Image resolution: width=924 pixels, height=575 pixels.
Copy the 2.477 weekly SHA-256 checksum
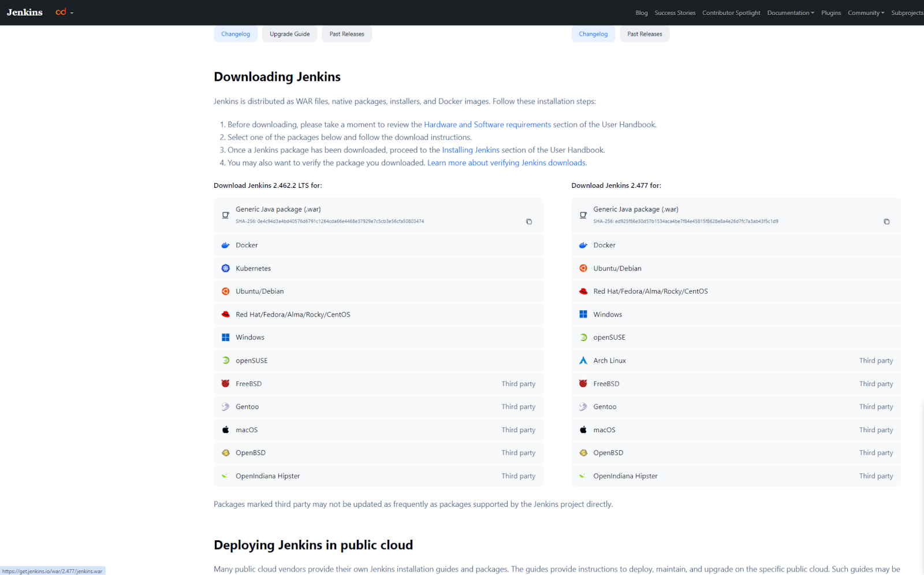[x=886, y=221]
